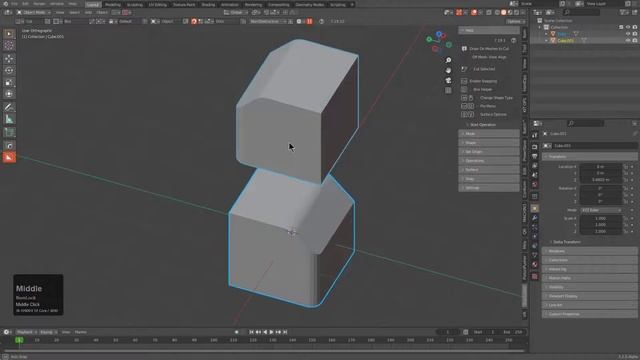Select Cube.001 row in outliner
The width and height of the screenshot is (640, 360).
(584, 40)
